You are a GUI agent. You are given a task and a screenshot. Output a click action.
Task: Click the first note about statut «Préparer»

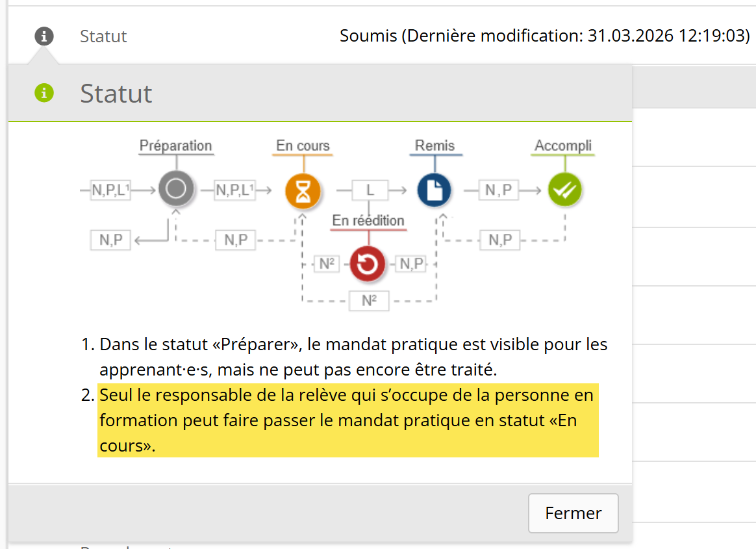point(353,357)
